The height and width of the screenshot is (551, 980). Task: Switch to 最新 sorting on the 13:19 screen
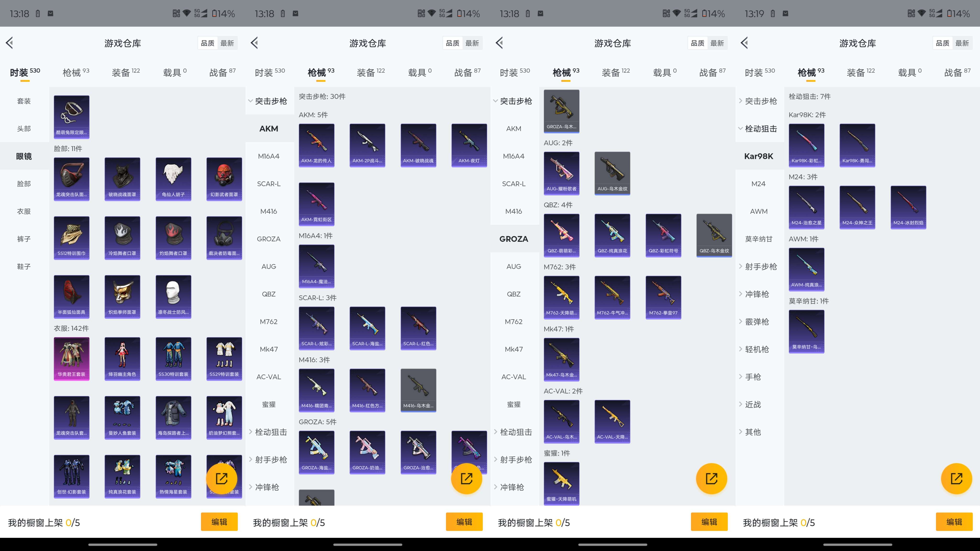coord(962,43)
